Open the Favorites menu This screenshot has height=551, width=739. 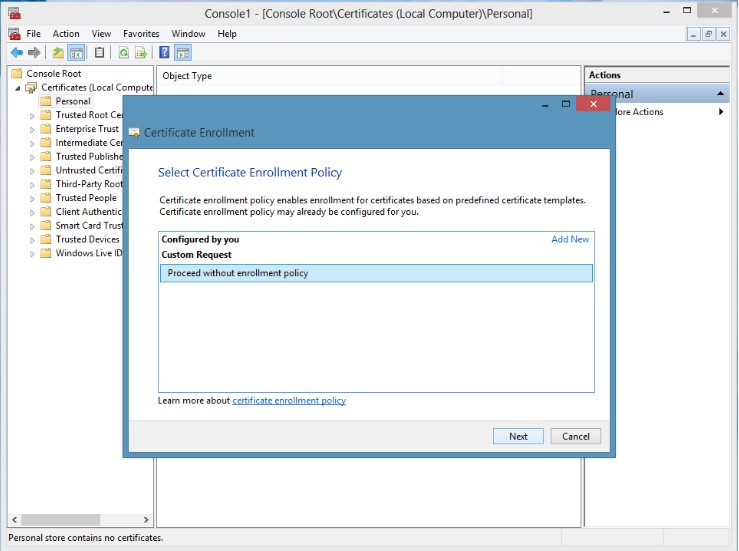pyautogui.click(x=141, y=34)
